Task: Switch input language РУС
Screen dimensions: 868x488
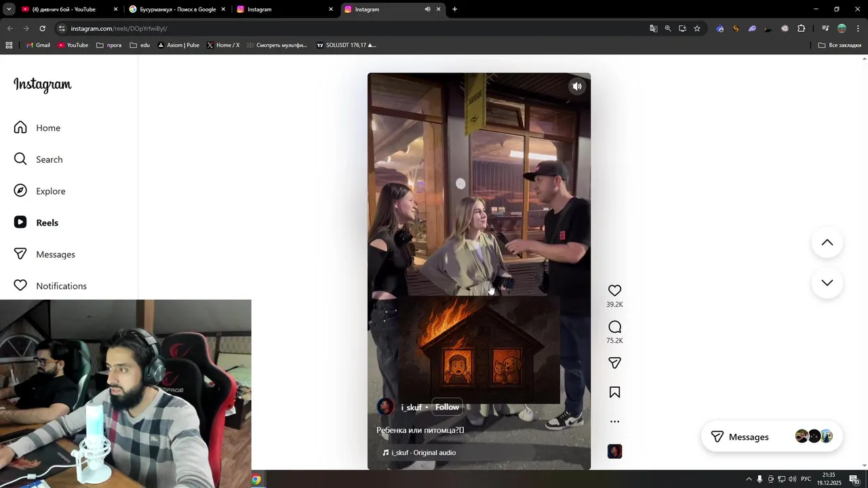Action: 806,479
